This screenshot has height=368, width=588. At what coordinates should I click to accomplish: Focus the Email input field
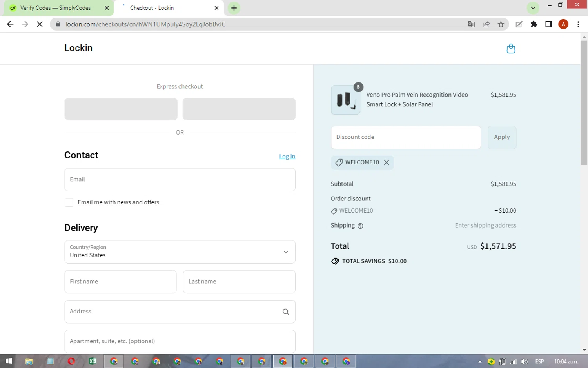tap(180, 180)
